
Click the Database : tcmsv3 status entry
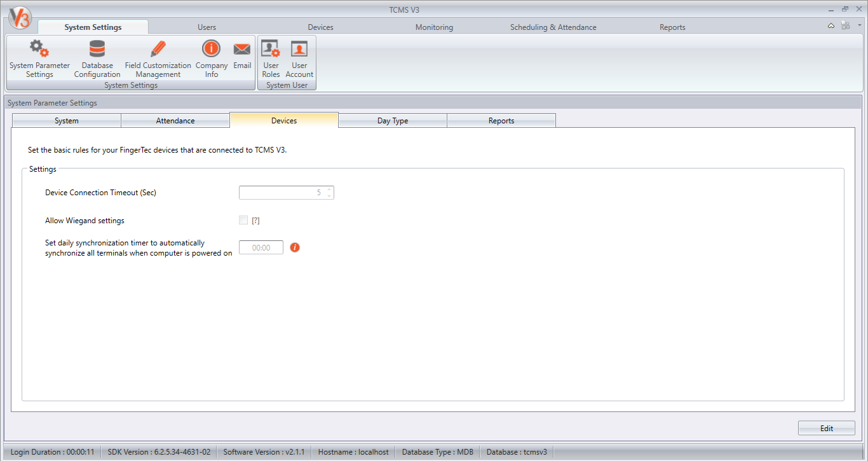(517, 452)
